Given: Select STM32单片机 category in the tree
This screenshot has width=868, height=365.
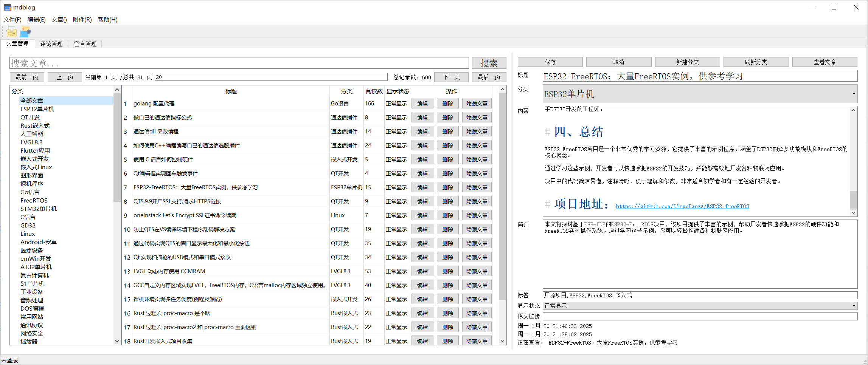Looking at the screenshot, I should tap(39, 209).
